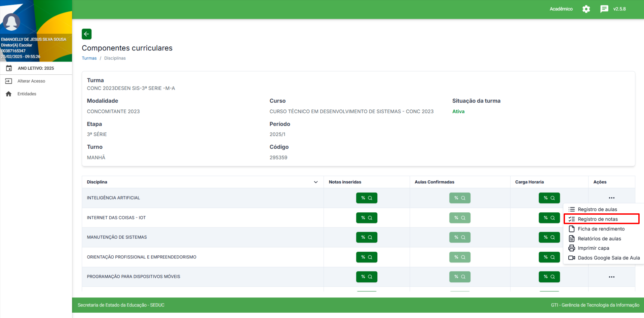Expand the Disciplina column sort chevron

tap(316, 182)
